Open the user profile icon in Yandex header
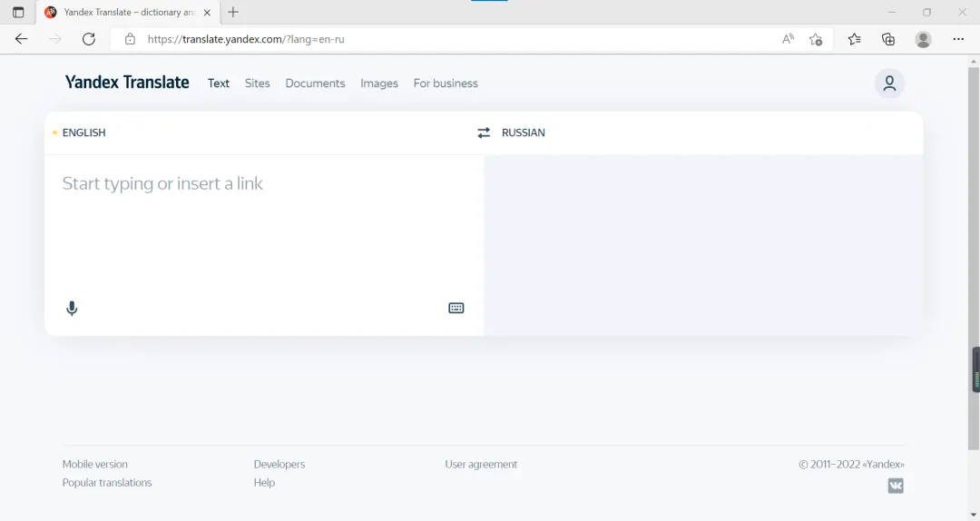The height and width of the screenshot is (521, 980). pos(889,84)
